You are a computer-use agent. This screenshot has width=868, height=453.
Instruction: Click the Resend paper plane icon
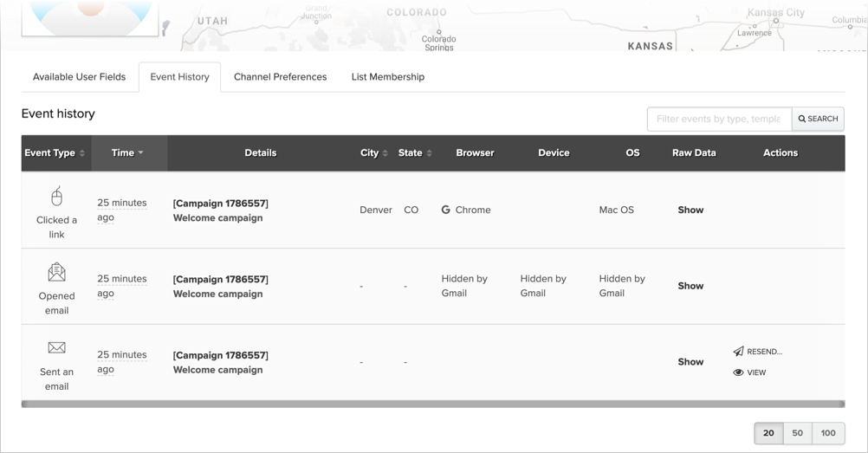pyautogui.click(x=738, y=352)
